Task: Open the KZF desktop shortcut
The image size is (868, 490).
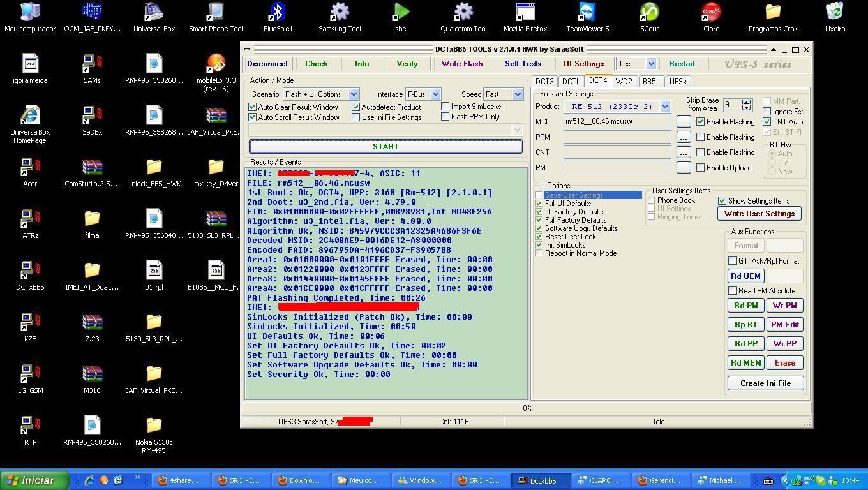Action: [30, 327]
